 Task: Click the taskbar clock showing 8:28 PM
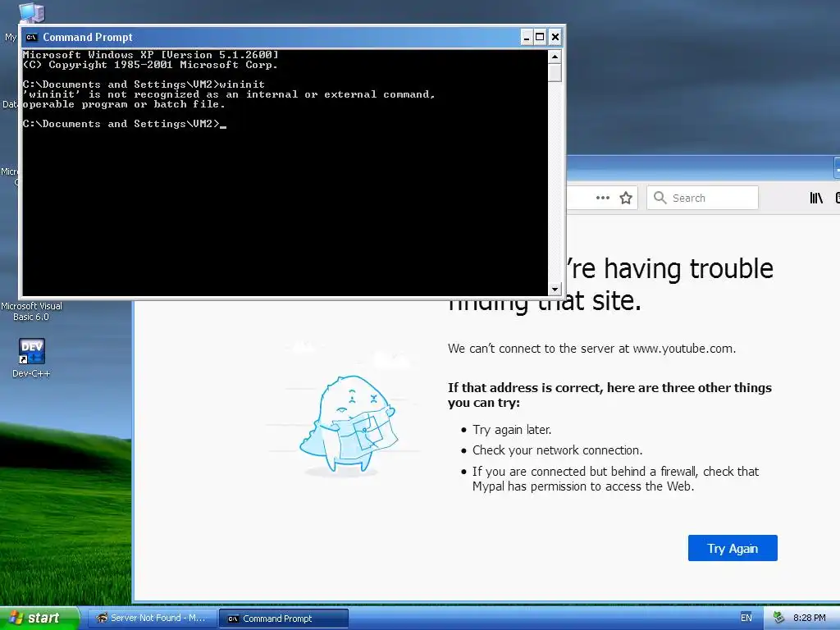(809, 618)
